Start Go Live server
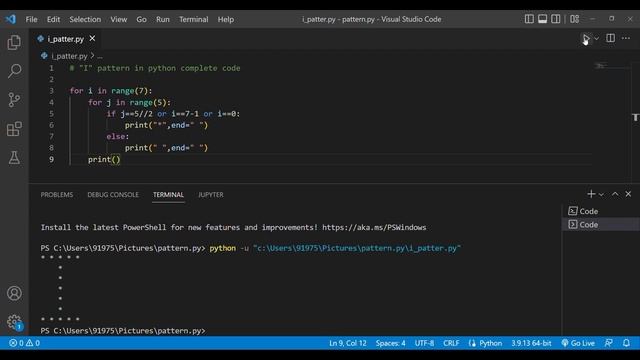Viewport: 640px width, 360px height. (x=578, y=343)
